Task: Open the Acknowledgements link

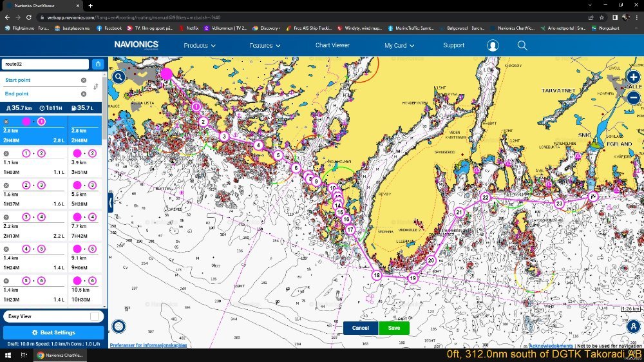Action: [551, 346]
